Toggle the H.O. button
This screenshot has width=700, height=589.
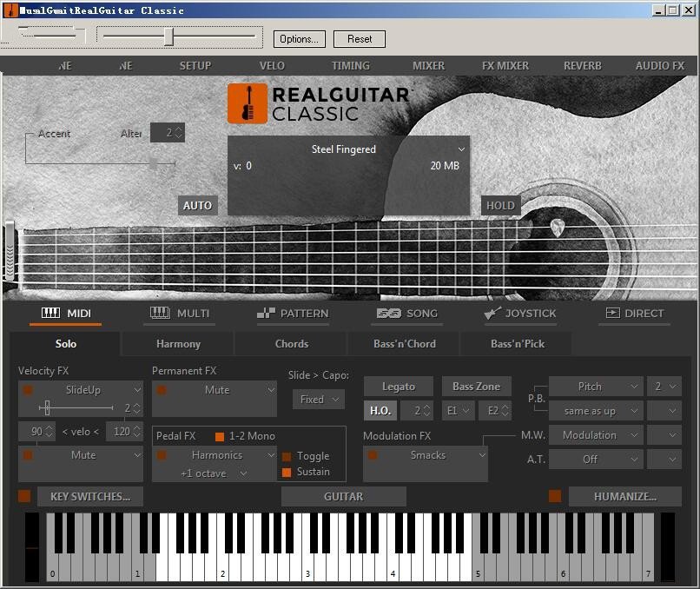380,410
